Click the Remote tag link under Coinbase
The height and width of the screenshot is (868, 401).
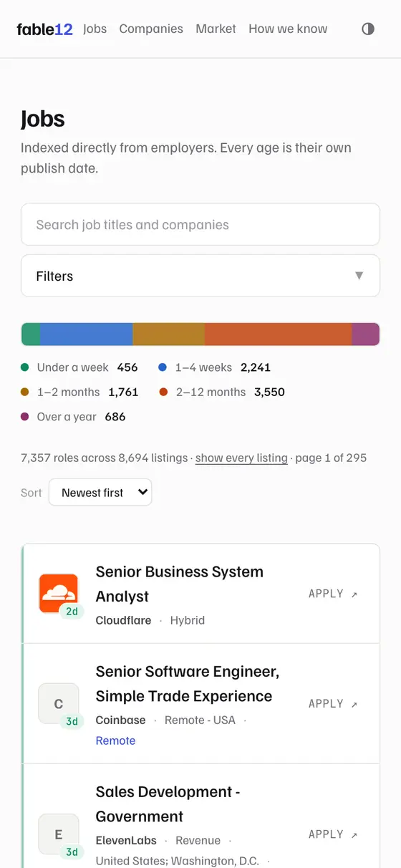coord(115,741)
